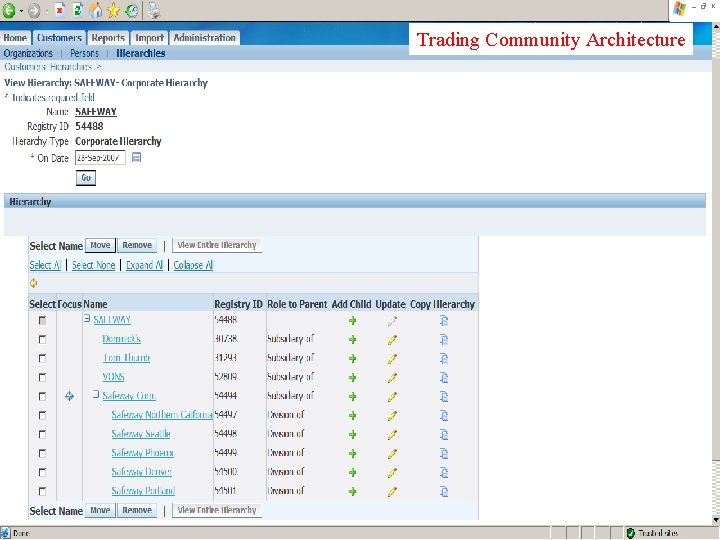Click top View Entire Hierarchy button
Image resolution: width=720 pixels, height=540 pixels.
coord(217,245)
